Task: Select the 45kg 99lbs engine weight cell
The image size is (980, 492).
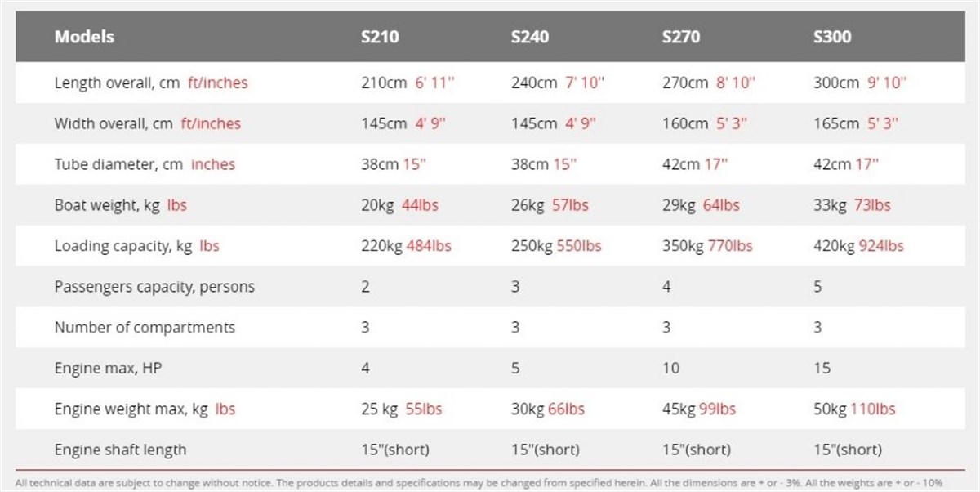Action: click(x=698, y=409)
